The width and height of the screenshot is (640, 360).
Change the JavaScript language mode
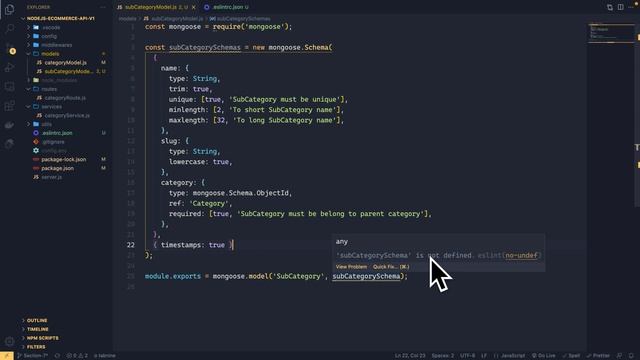pos(509,356)
